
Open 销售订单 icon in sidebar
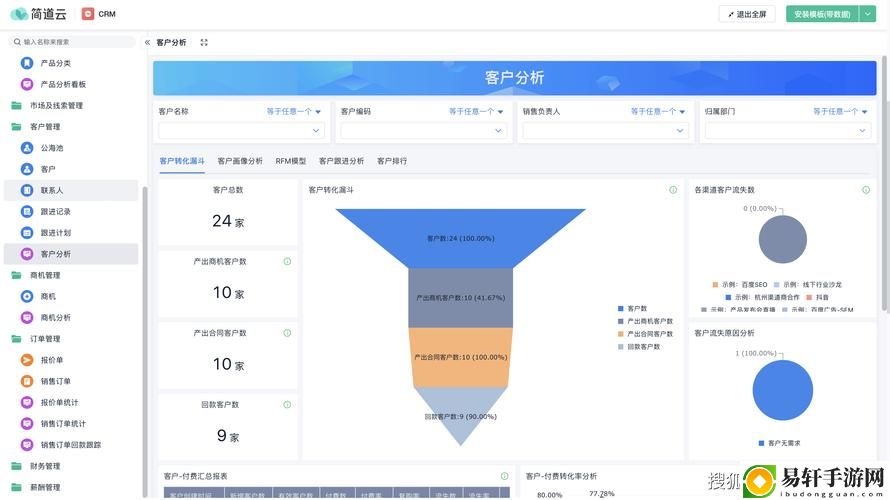pyautogui.click(x=27, y=381)
